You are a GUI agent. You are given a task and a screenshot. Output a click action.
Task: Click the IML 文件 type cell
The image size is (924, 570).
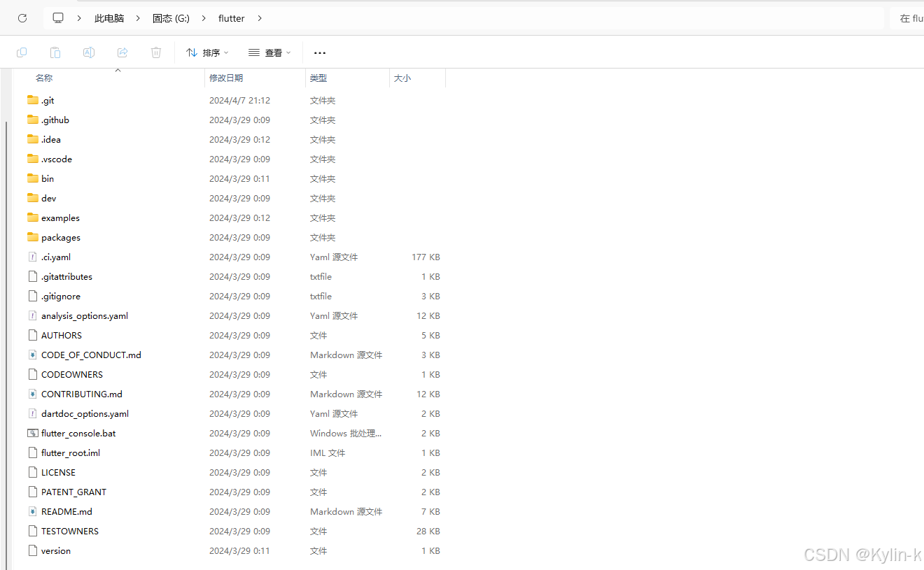[328, 453]
